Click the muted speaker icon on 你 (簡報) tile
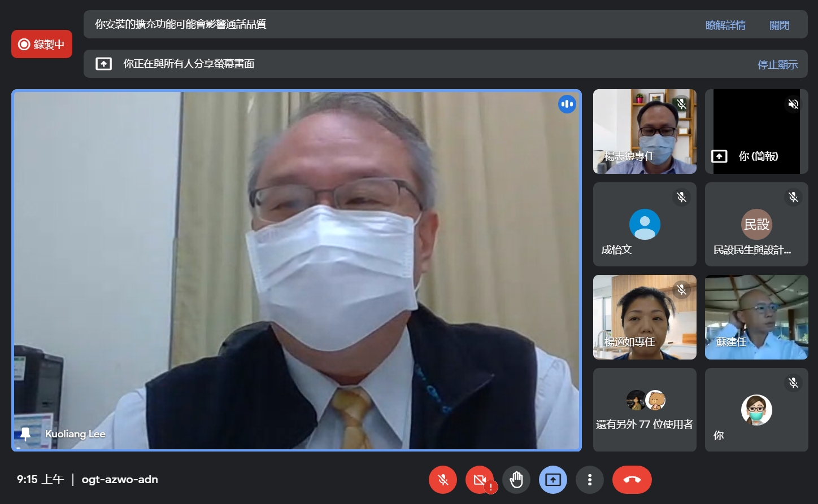This screenshot has height=504, width=818. [793, 104]
